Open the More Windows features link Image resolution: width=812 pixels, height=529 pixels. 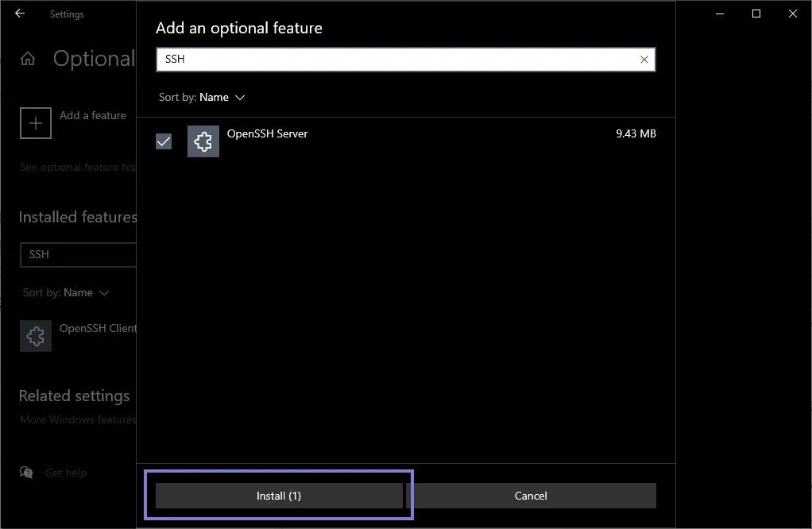click(x=78, y=419)
